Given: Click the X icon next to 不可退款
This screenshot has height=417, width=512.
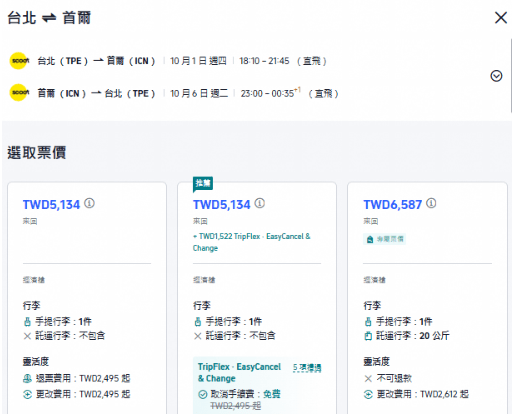Looking at the screenshot, I should pyautogui.click(x=368, y=379).
